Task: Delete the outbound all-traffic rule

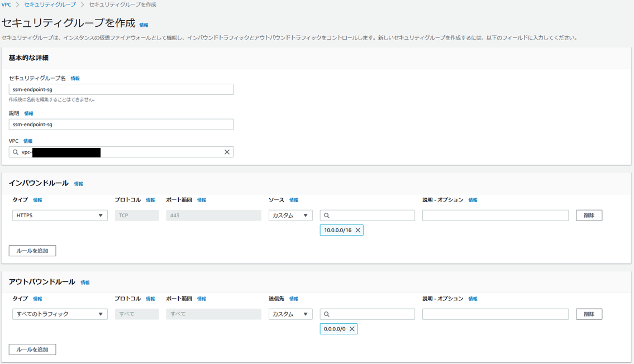Action: 589,314
